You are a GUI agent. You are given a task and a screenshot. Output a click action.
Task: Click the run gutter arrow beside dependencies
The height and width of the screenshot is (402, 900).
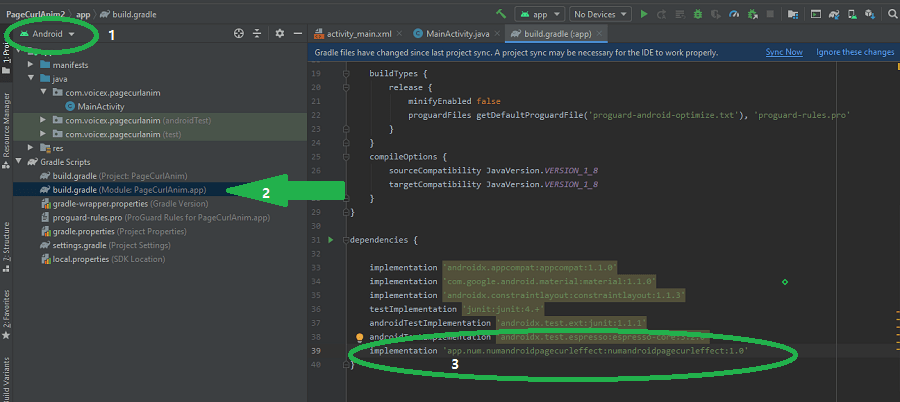point(331,239)
